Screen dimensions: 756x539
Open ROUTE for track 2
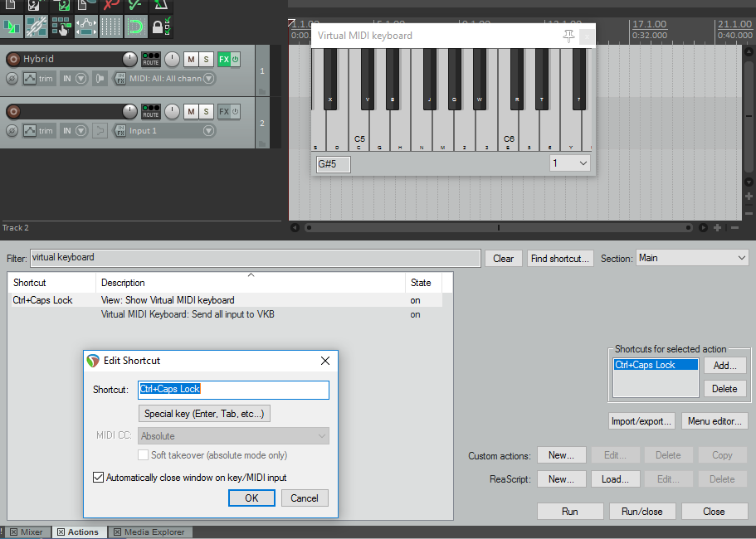point(151,112)
